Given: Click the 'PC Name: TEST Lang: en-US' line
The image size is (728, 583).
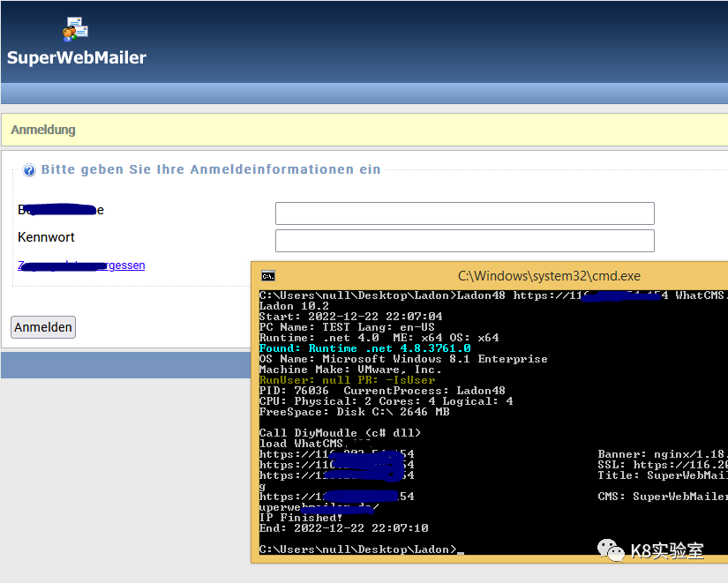Looking at the screenshot, I should 347,327.
